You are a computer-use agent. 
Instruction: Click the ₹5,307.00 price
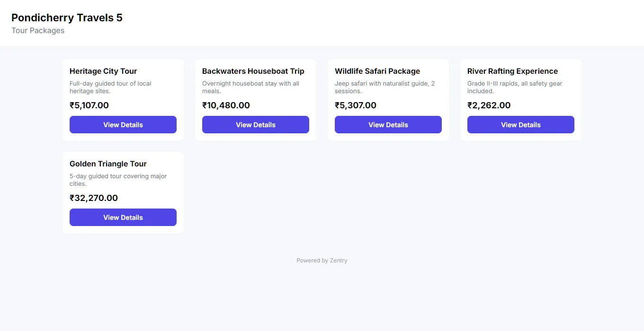[x=356, y=105]
